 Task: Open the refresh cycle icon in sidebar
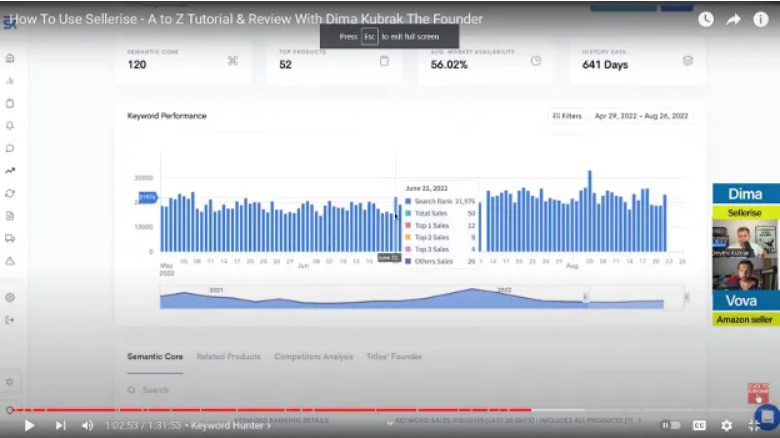[10, 193]
